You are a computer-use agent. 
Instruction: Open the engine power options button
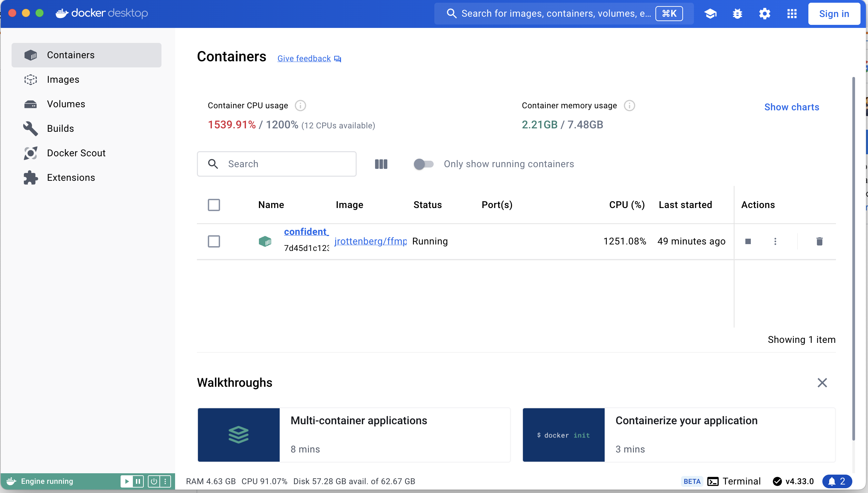tap(154, 481)
